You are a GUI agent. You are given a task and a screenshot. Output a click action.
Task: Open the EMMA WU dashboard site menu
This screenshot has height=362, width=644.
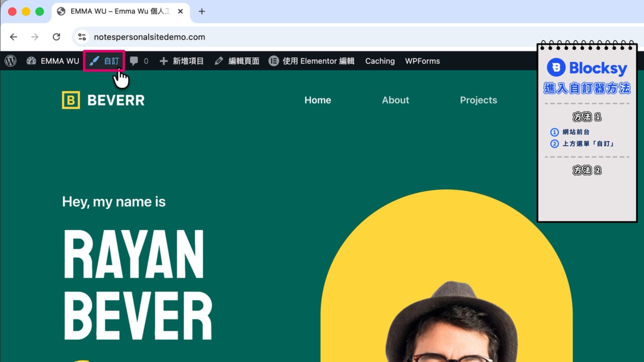click(x=53, y=61)
